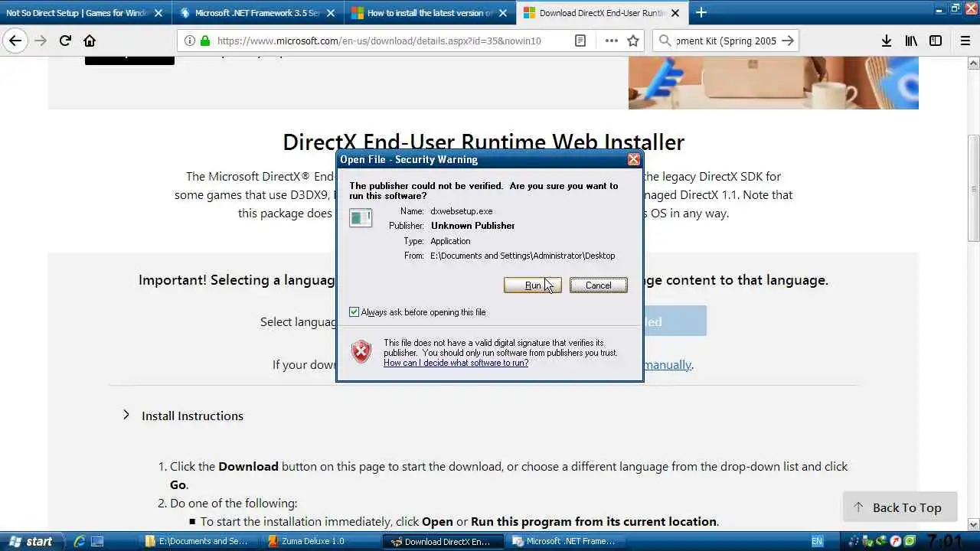This screenshot has height=551, width=980.
Task: Close the Download DirectX End-User Runtime tab
Action: pos(676,13)
